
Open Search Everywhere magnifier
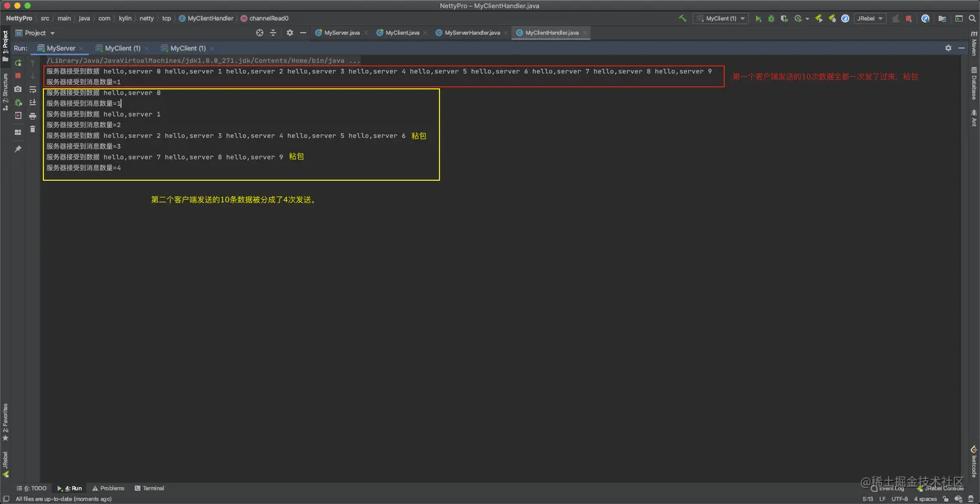pos(972,19)
